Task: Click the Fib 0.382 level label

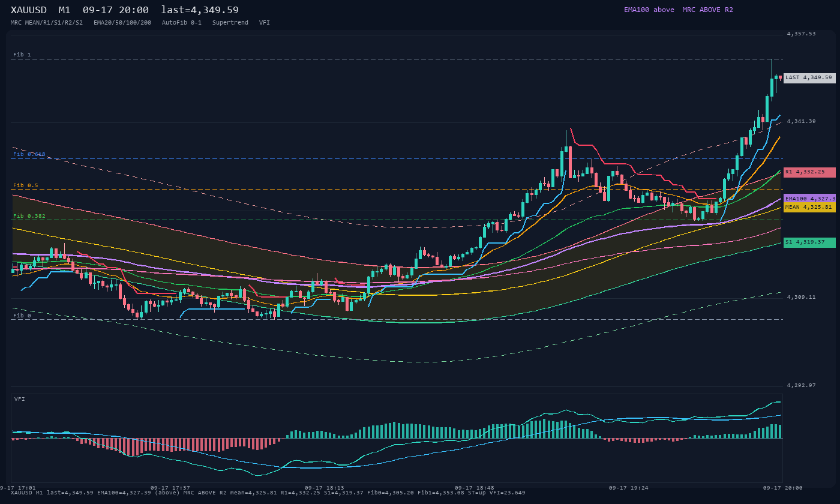Action: [x=29, y=216]
